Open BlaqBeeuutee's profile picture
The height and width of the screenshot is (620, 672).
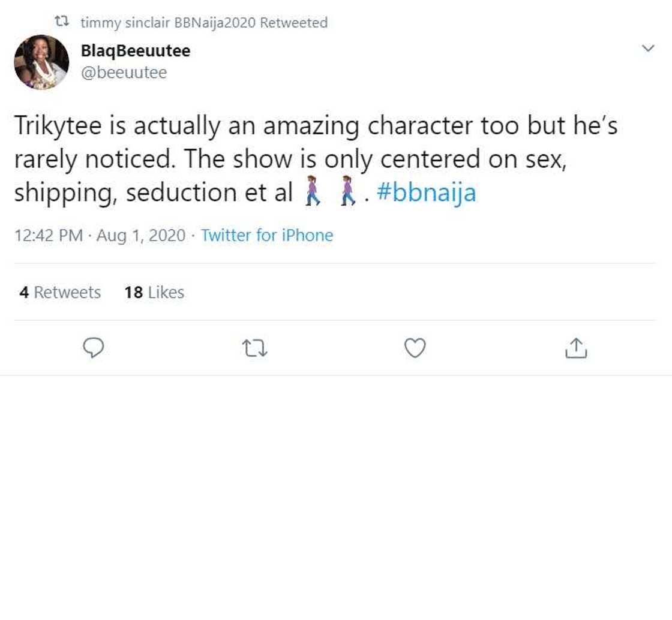point(41,62)
